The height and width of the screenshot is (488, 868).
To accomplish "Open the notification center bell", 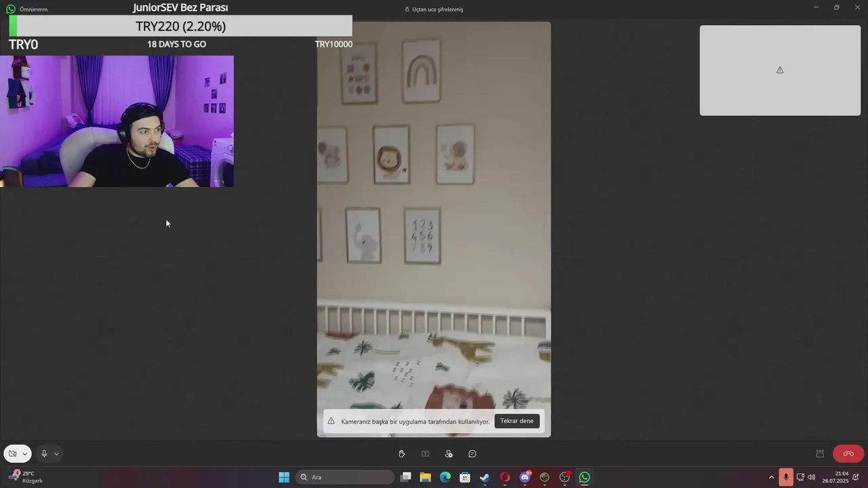I will [856, 477].
